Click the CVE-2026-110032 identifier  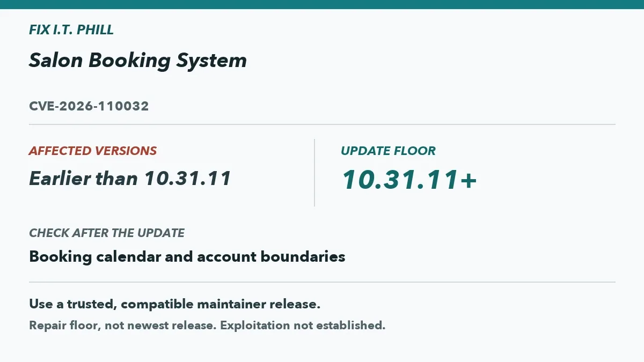click(89, 106)
